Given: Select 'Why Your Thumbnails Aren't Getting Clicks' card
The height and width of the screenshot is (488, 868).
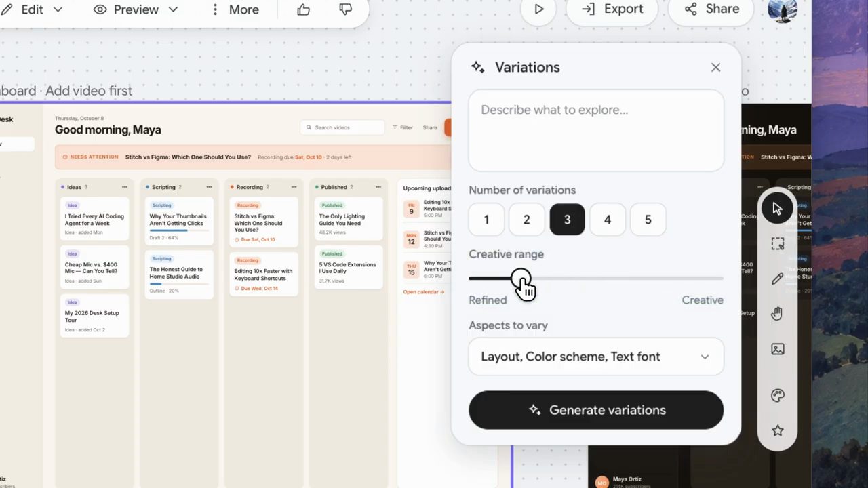Looking at the screenshot, I should pos(179,221).
